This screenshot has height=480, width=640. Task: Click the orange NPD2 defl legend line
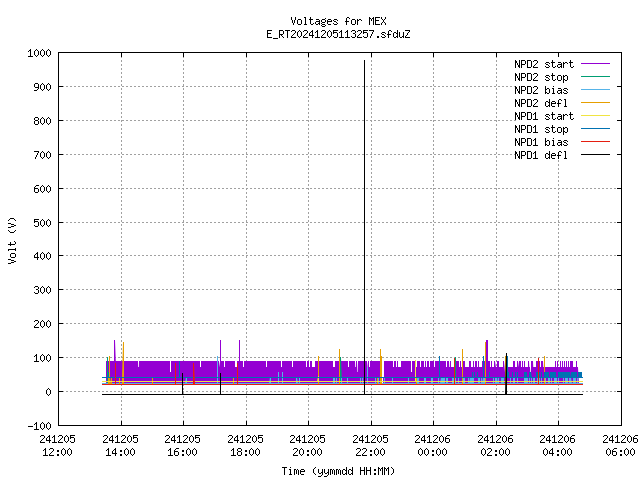point(595,102)
